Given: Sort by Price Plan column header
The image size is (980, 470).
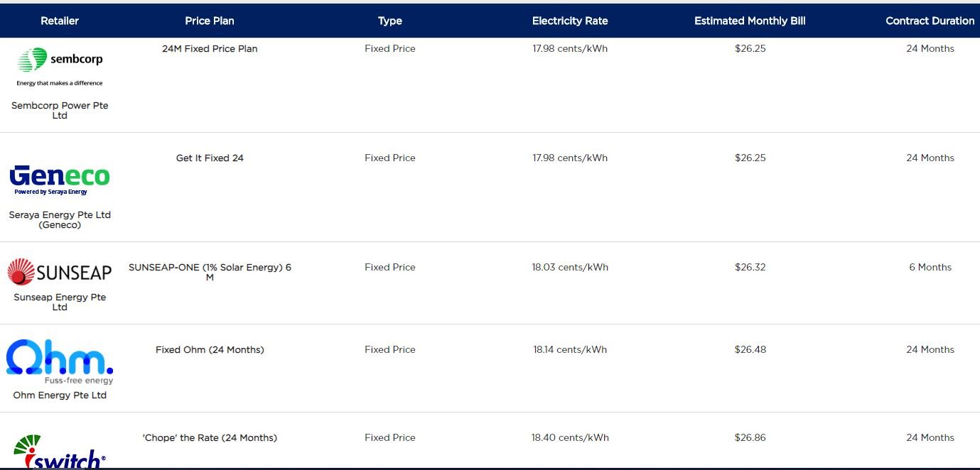Looking at the screenshot, I should (x=210, y=21).
